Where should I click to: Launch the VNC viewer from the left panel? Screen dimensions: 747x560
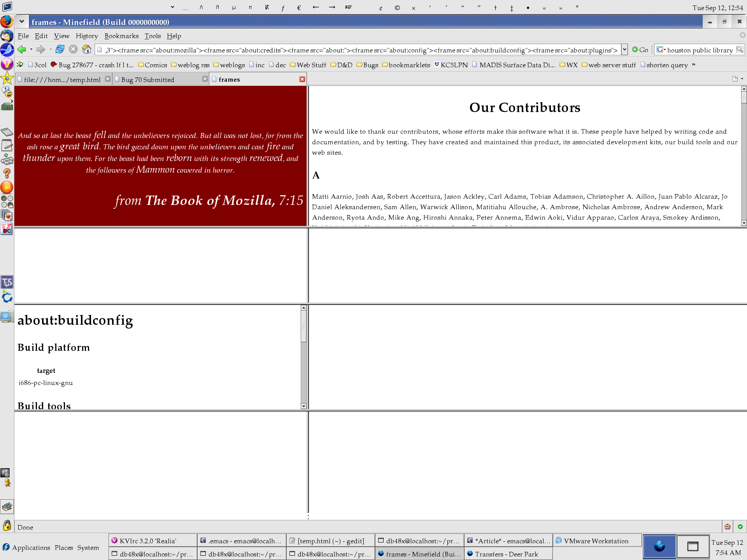click(7, 229)
